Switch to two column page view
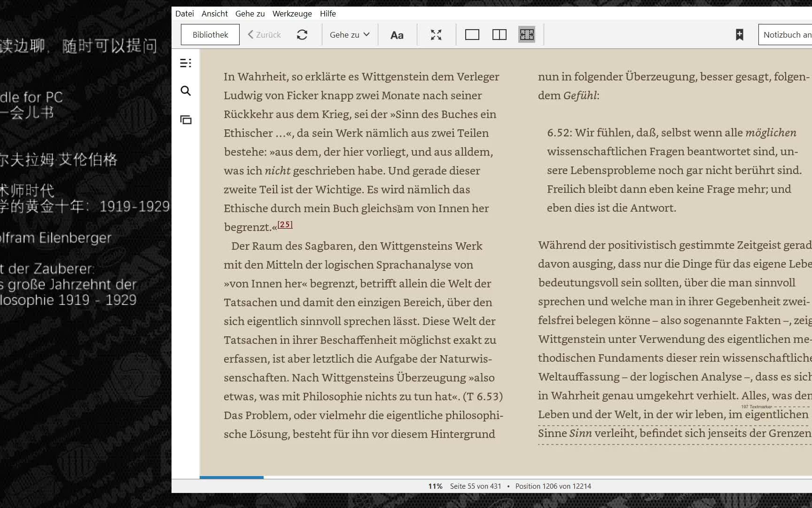 point(500,35)
